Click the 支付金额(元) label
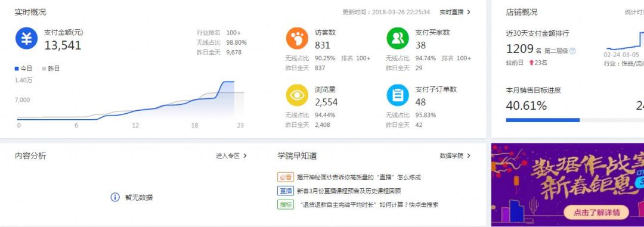Screen dimensions: 644x227 click(x=64, y=32)
